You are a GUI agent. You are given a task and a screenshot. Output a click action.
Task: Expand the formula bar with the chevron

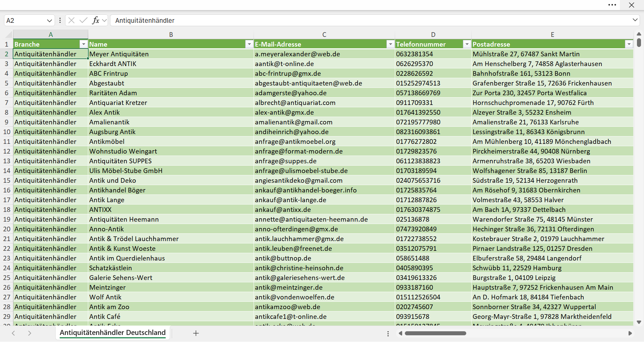point(635,20)
